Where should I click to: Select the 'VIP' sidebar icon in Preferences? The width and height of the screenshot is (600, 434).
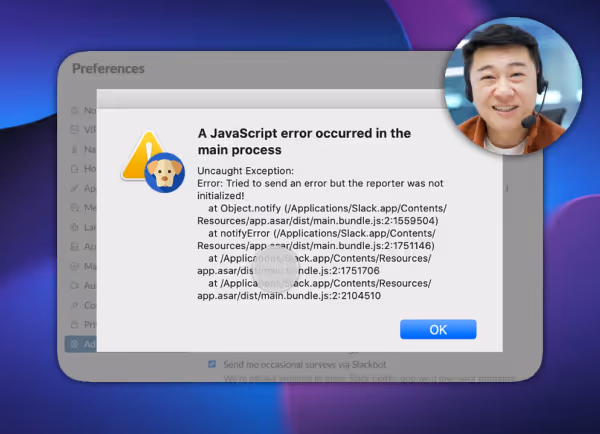point(75,130)
